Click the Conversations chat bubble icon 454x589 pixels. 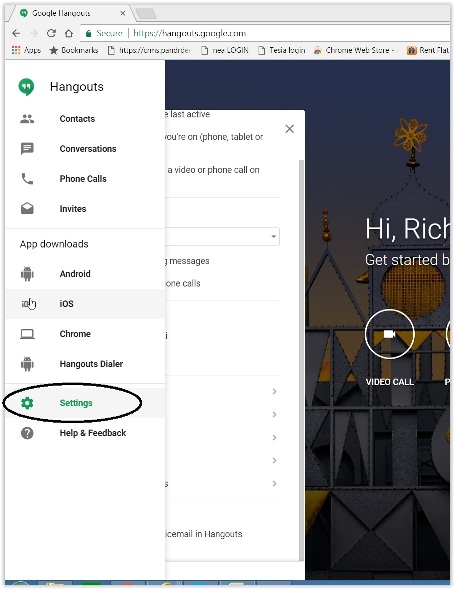pos(27,149)
